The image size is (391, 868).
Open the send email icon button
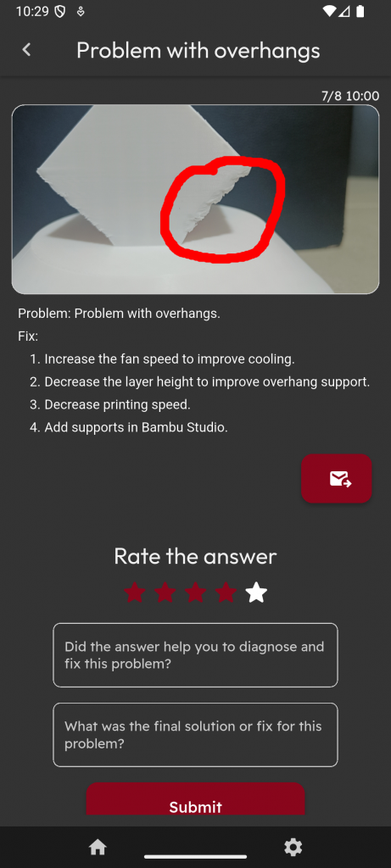point(336,479)
